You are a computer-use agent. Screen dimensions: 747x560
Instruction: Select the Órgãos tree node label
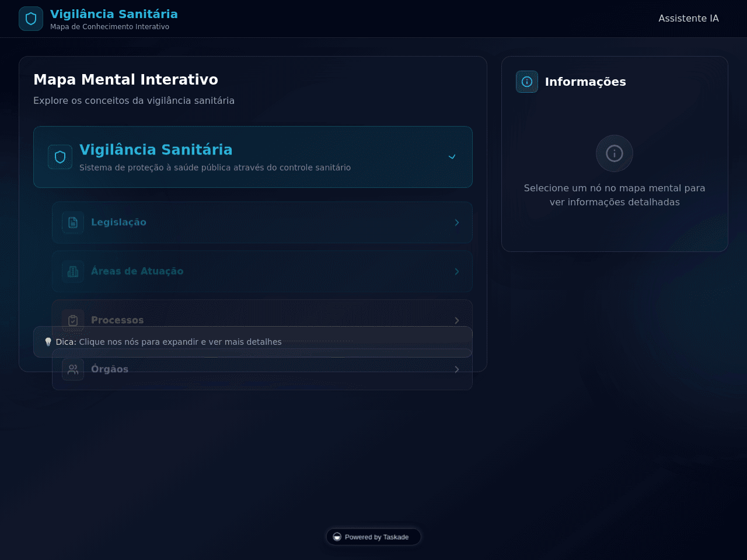(110, 369)
